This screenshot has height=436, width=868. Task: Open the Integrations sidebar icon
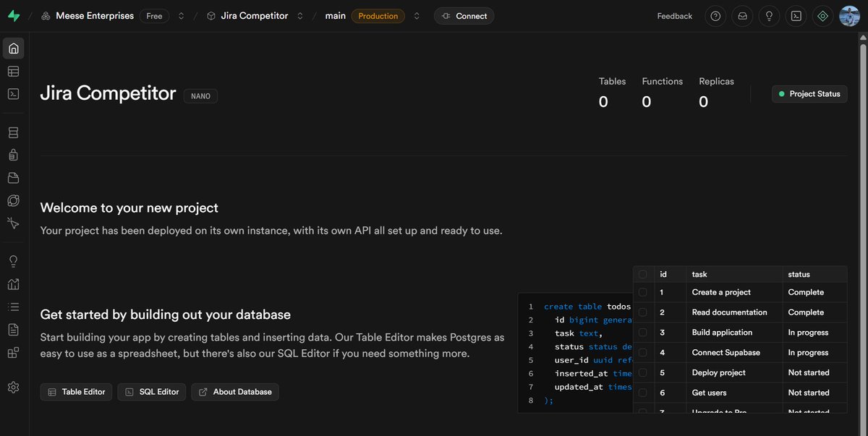(x=13, y=353)
